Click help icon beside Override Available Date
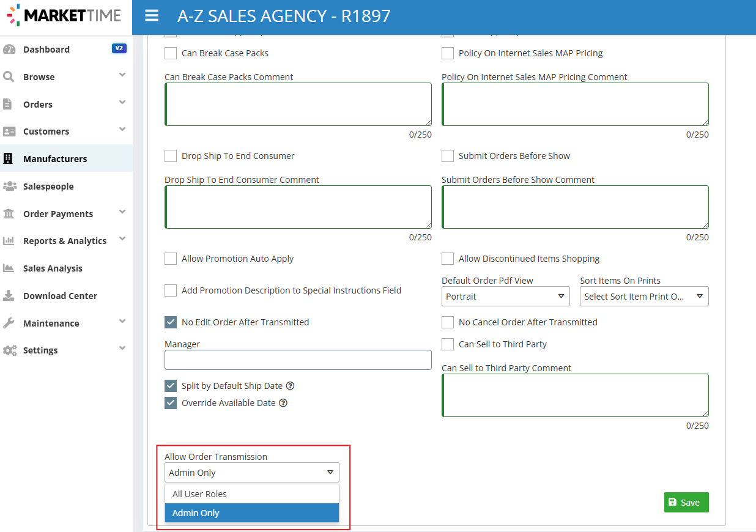Screen dimensions: 756x532 283,403
